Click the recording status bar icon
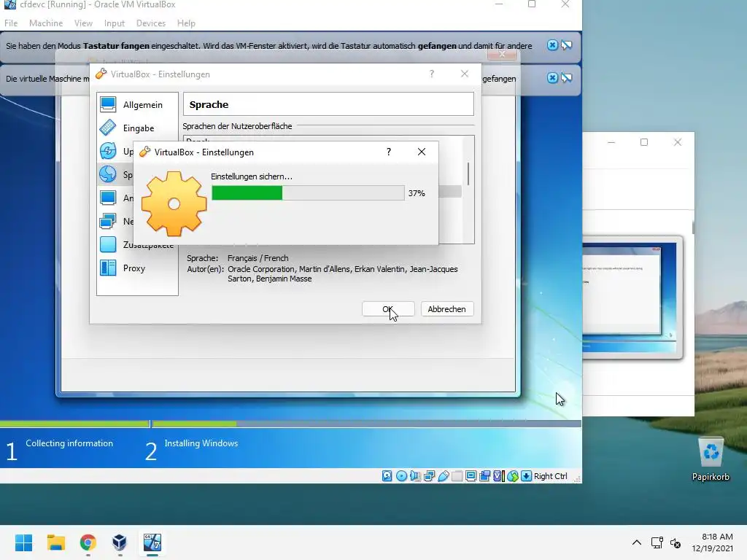Screen dimensions: 747x560 coord(484,475)
